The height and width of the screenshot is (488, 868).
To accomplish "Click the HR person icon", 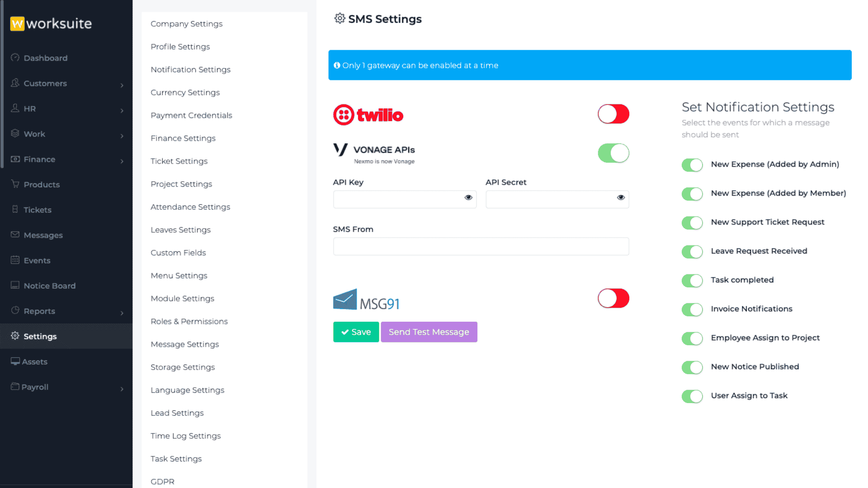I will pyautogui.click(x=15, y=108).
